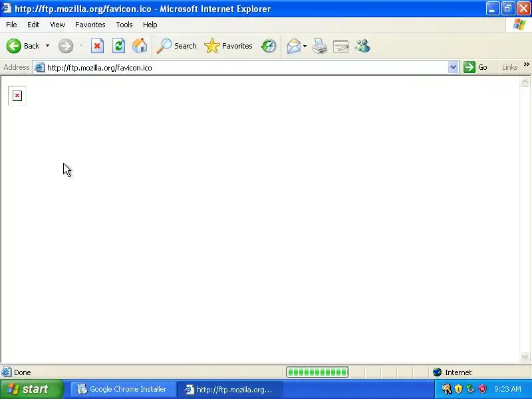Click the IE icon in title bar
532x399 pixels.
tap(6, 8)
